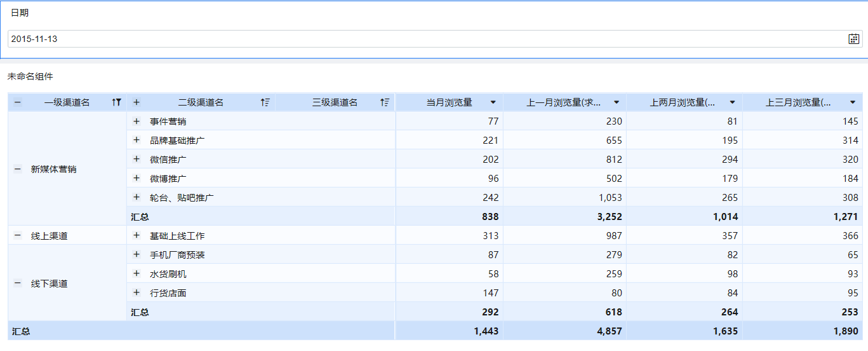Click value 655 in 品牌基础推广 row

click(614, 141)
